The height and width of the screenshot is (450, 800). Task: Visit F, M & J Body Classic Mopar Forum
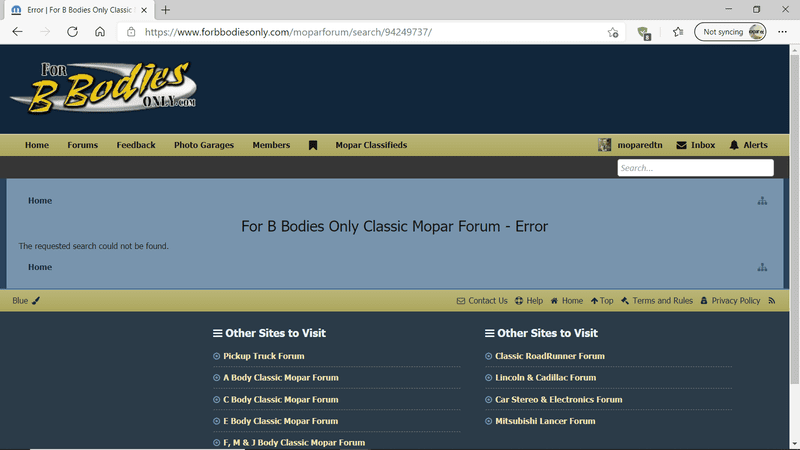(x=294, y=442)
